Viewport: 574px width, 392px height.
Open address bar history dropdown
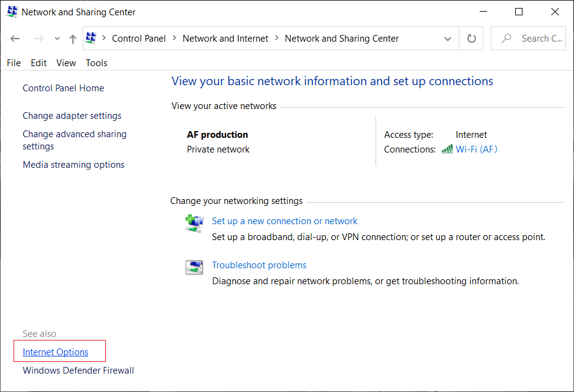[x=447, y=39]
